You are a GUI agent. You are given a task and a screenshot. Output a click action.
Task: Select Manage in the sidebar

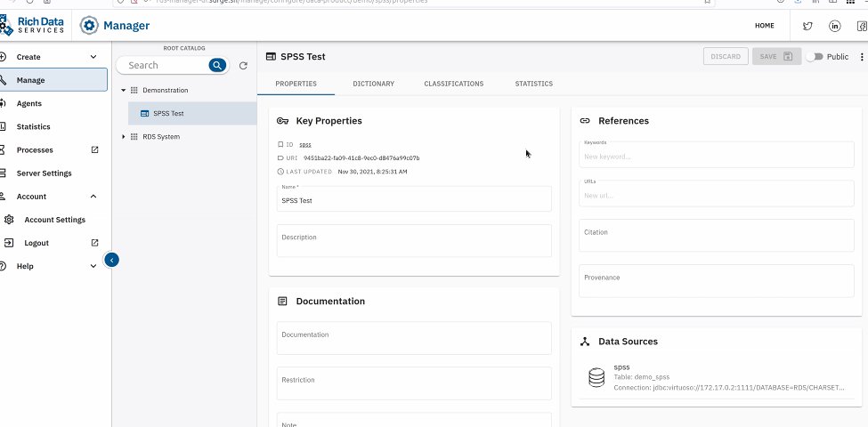(53, 80)
